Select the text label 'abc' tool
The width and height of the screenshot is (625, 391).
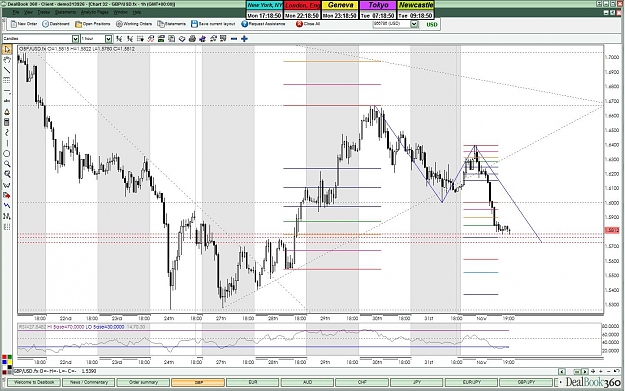coord(7,101)
